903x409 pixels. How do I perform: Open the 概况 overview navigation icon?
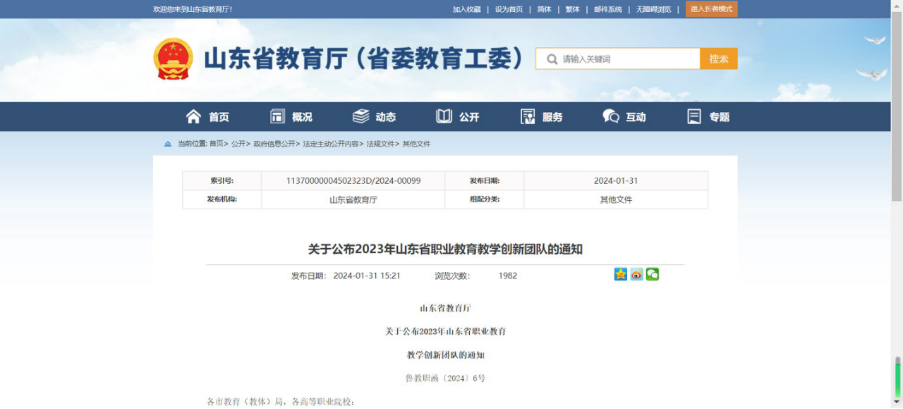click(277, 117)
